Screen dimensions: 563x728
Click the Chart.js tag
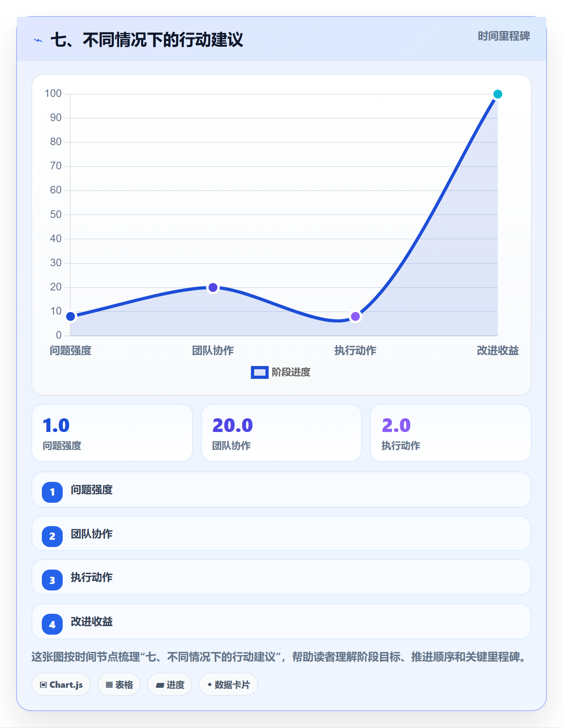pyautogui.click(x=61, y=685)
